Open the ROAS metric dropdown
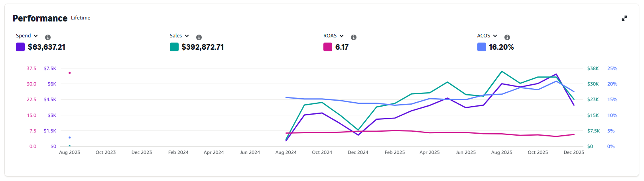The image size is (644, 181). coord(333,36)
